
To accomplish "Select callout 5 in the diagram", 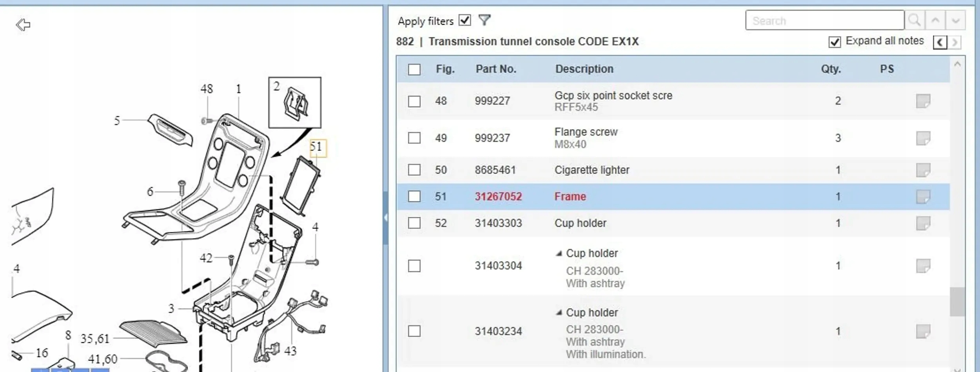I will point(117,120).
